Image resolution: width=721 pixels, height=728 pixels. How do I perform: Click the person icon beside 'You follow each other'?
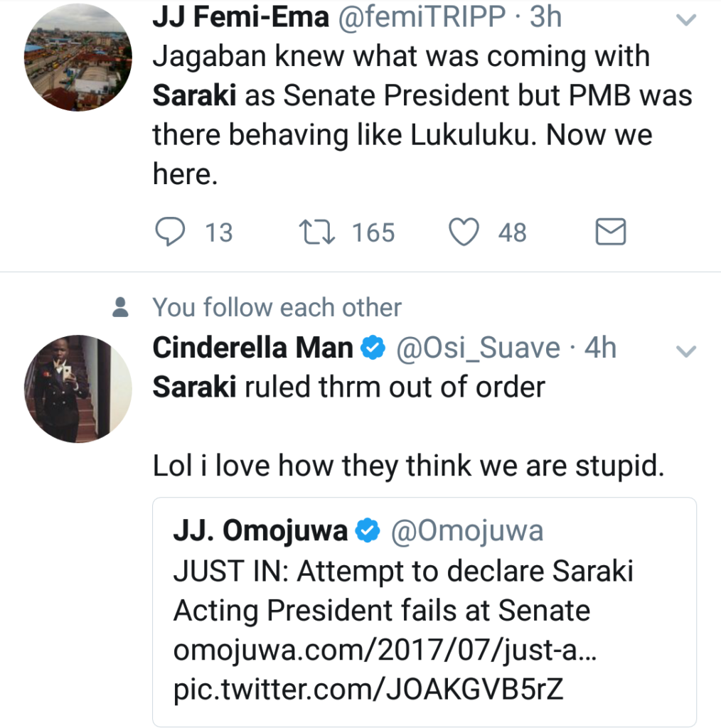pyautogui.click(x=121, y=308)
